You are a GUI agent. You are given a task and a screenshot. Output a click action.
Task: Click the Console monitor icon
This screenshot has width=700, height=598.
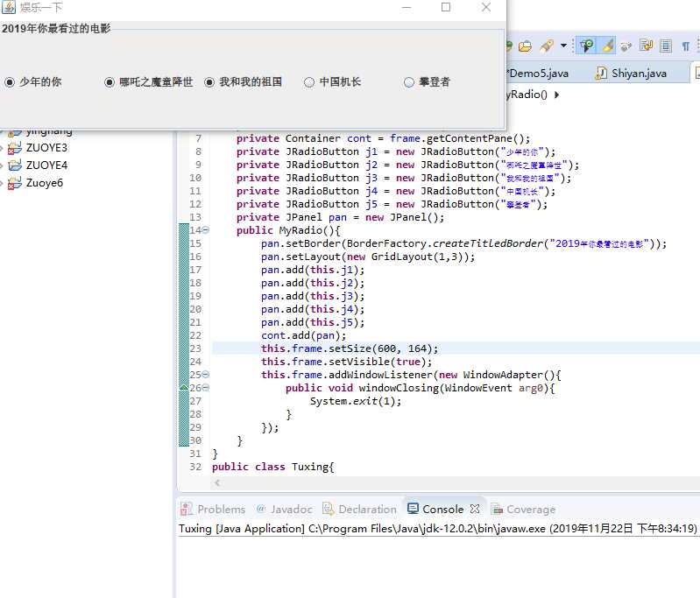[x=413, y=509]
